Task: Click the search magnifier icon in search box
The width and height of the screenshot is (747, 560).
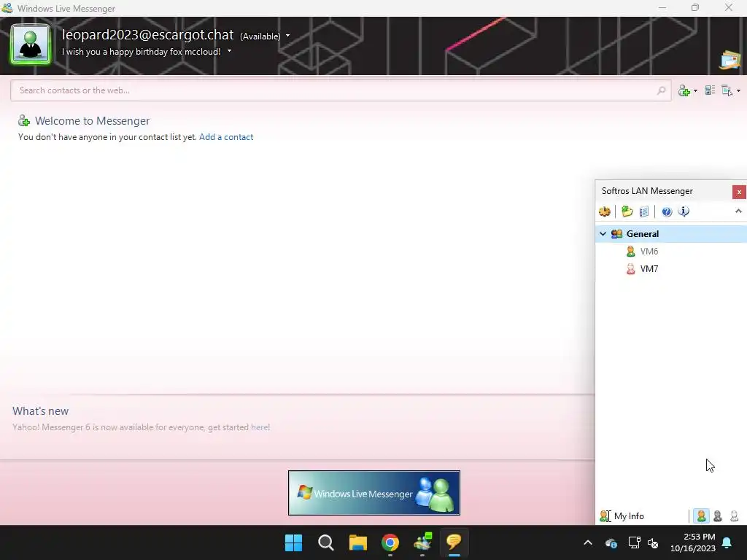Action: click(661, 90)
